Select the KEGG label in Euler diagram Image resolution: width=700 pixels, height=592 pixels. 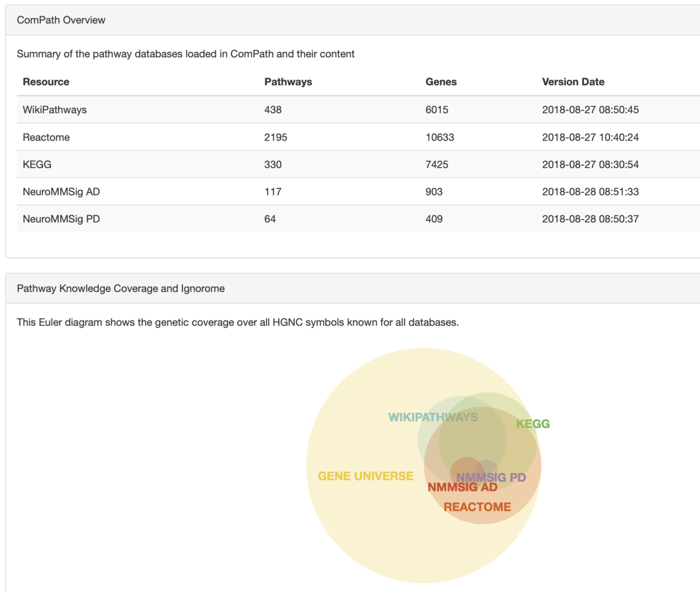click(533, 424)
